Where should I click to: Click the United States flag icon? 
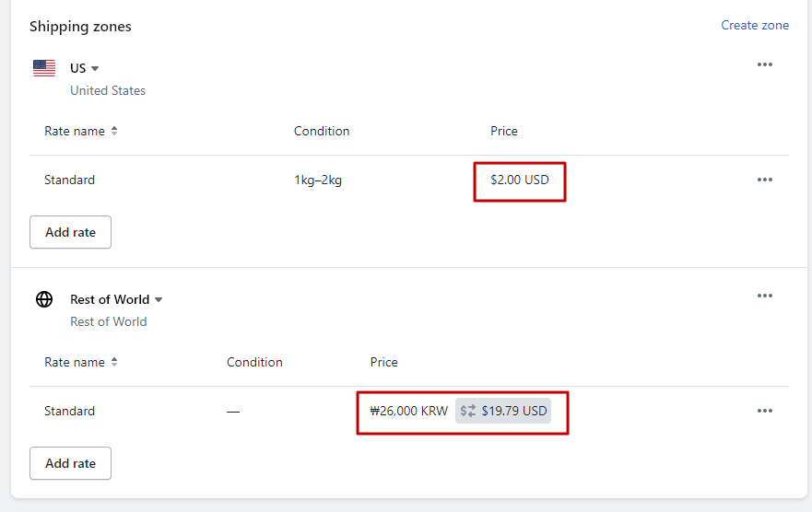(x=44, y=68)
